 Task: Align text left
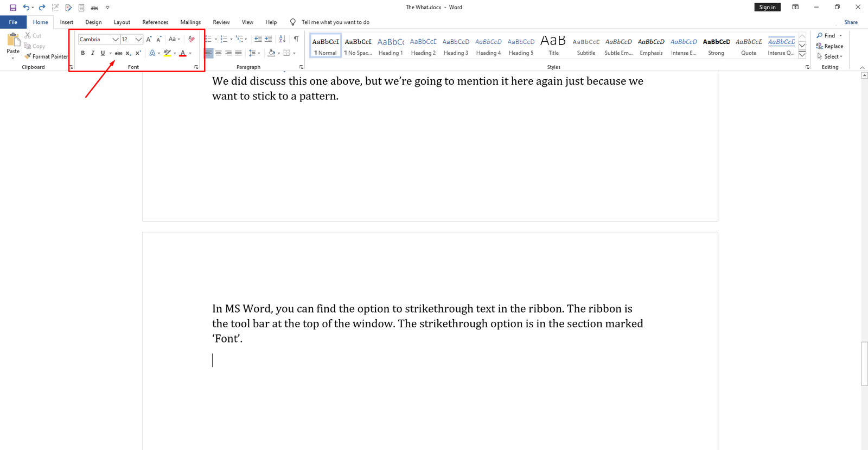pyautogui.click(x=209, y=53)
